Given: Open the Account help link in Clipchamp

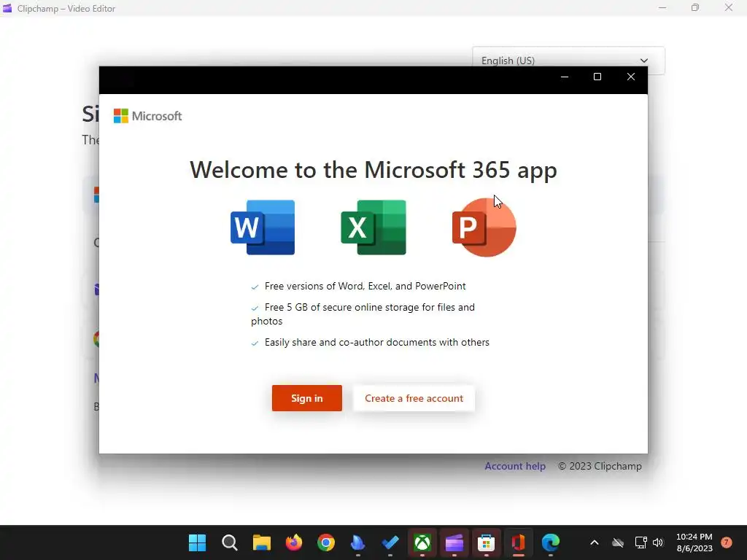Looking at the screenshot, I should [x=515, y=466].
